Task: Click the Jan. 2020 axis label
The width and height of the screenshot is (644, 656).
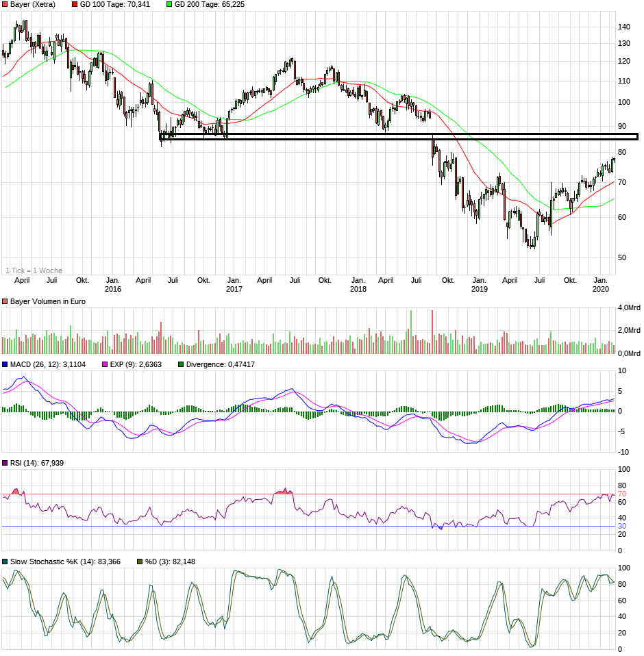Action: pos(602,284)
